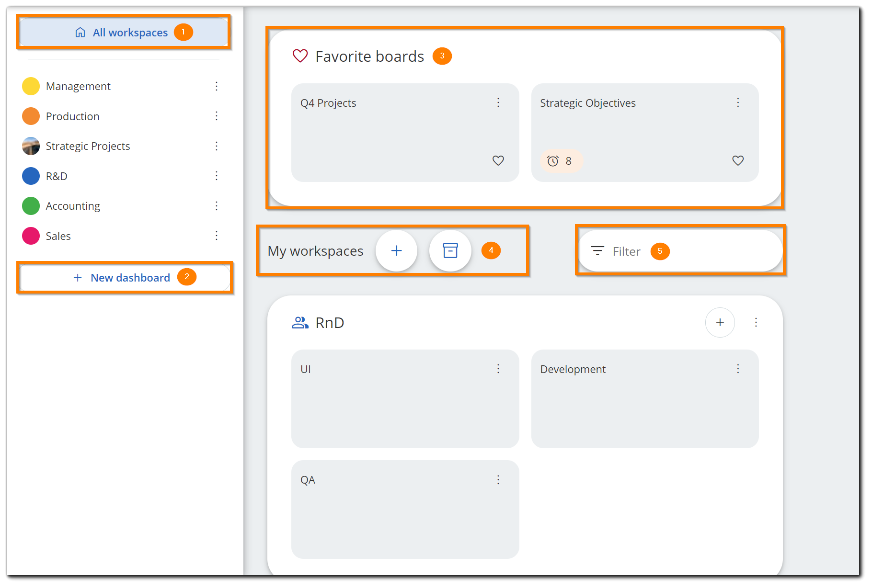Open the three-dot menu for R&D workspace
872x588 pixels.
pyautogui.click(x=217, y=176)
